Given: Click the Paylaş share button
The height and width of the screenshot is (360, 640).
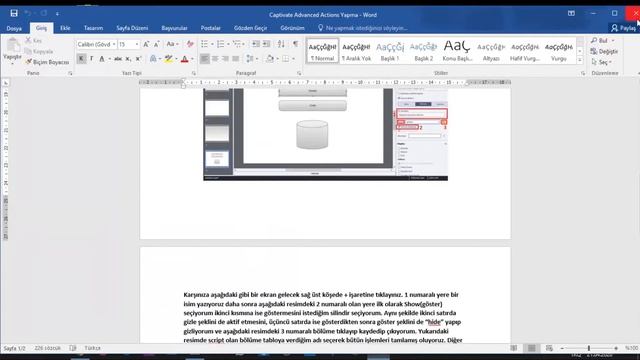Looking at the screenshot, I should coord(623,28).
